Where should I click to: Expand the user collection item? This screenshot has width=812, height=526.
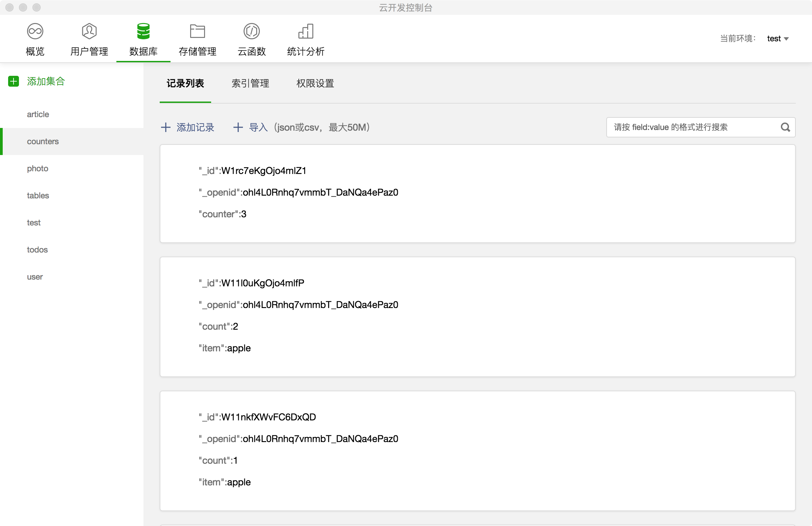pos(34,276)
